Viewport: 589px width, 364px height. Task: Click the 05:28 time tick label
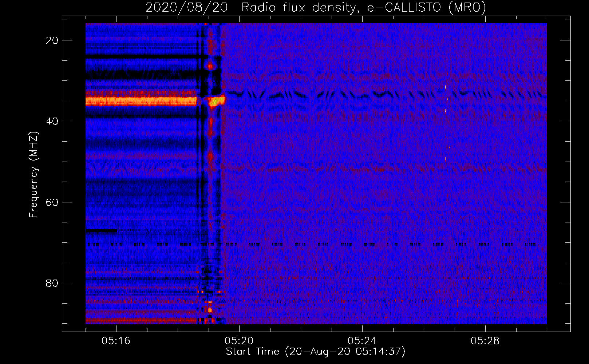pos(485,341)
